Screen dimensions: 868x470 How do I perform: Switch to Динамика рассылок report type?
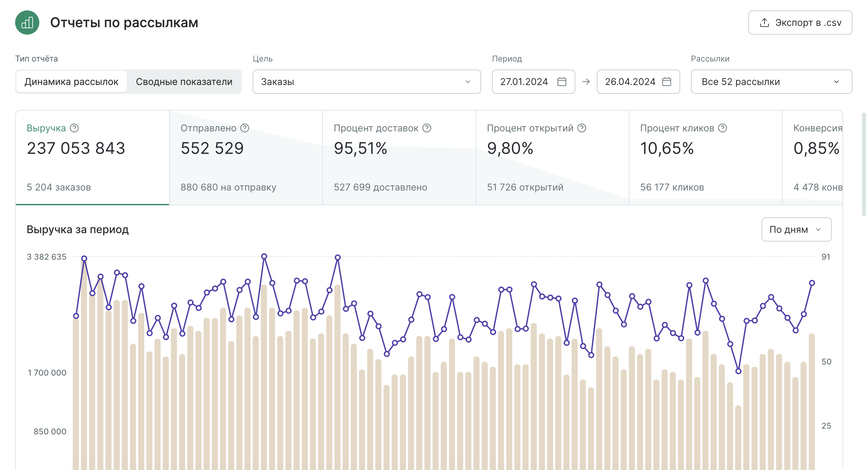pyautogui.click(x=72, y=82)
